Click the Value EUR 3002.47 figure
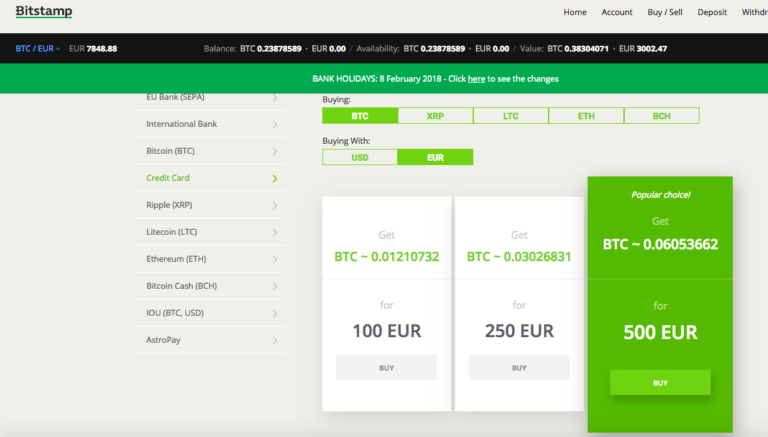 pos(643,49)
